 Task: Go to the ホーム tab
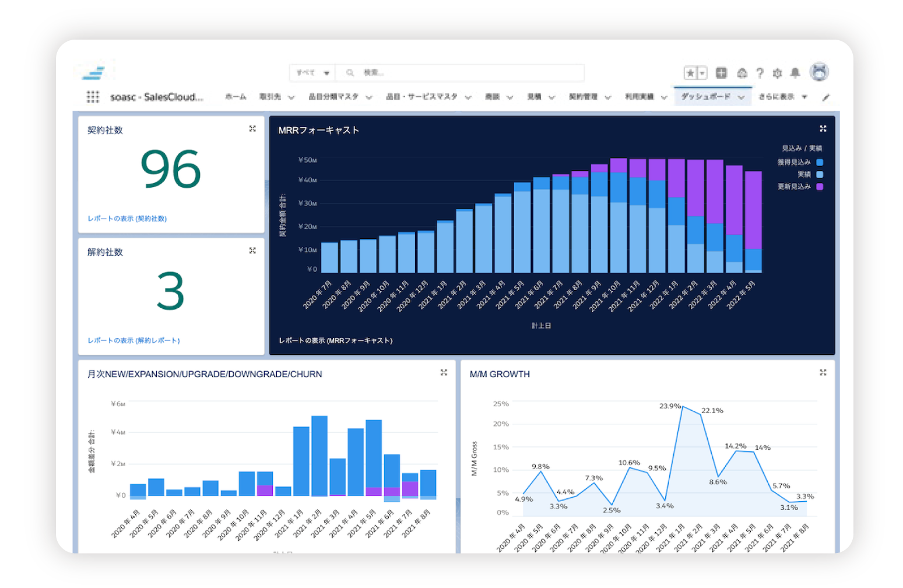[236, 97]
